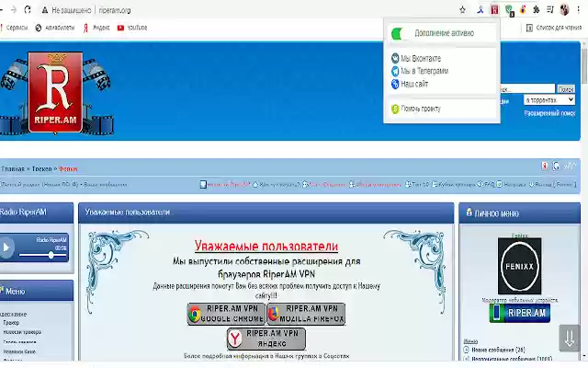Click the scroll-down arrow button

pos(570,339)
